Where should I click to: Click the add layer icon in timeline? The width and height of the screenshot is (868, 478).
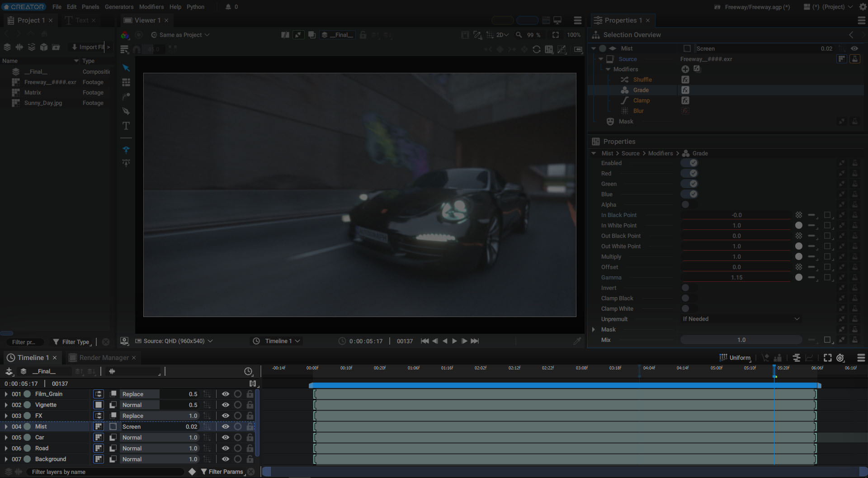9,371
